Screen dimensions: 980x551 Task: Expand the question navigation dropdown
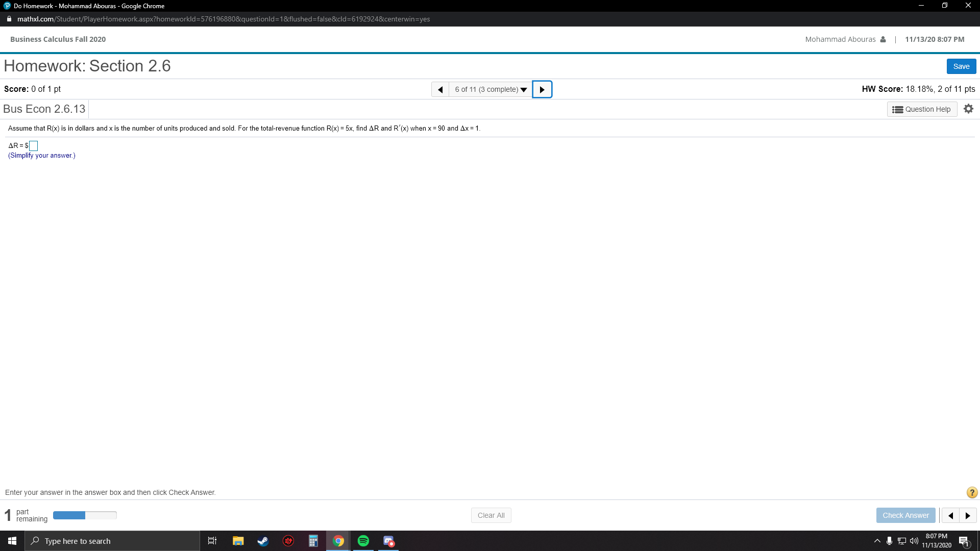pyautogui.click(x=524, y=89)
